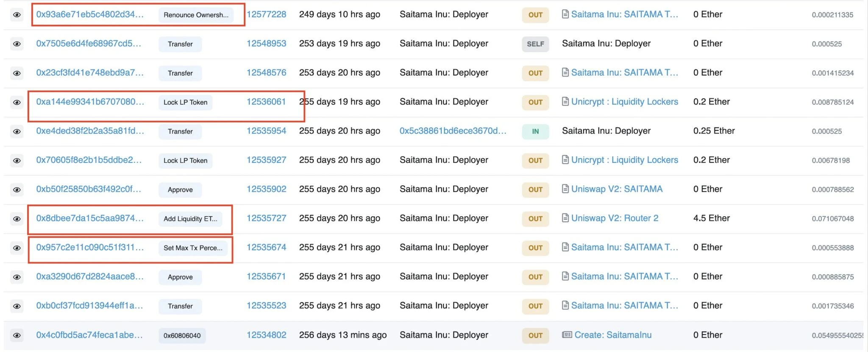
Task: Click eye icon for 0xb50f25850b63f492c0f row
Action: (17, 190)
